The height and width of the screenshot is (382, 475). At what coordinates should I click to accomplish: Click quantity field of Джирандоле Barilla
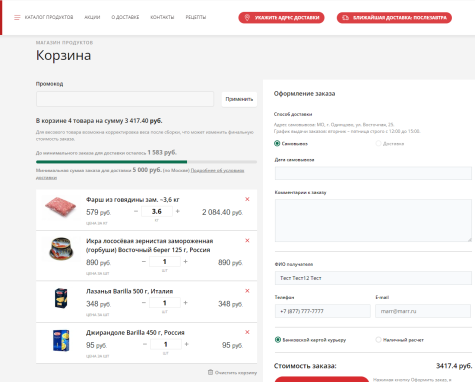click(x=166, y=344)
